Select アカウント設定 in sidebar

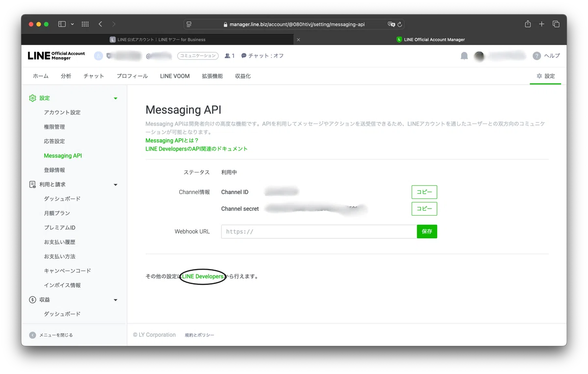click(62, 112)
